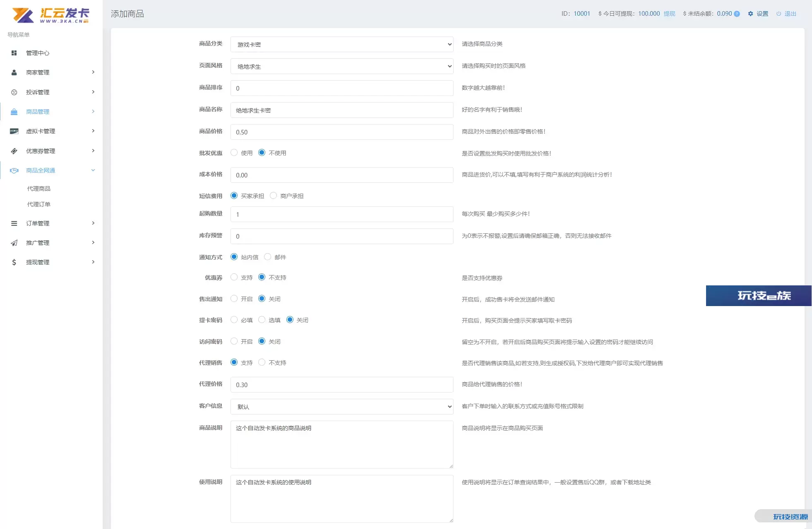Expand the 订单管理 menu chevron
Viewport: 812px width, 529px height.
93,223
